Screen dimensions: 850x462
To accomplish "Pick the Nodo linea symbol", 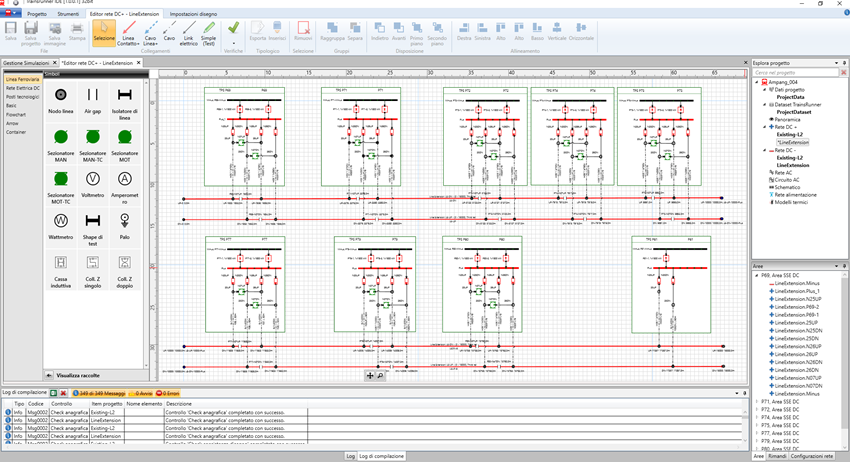I will (61, 100).
